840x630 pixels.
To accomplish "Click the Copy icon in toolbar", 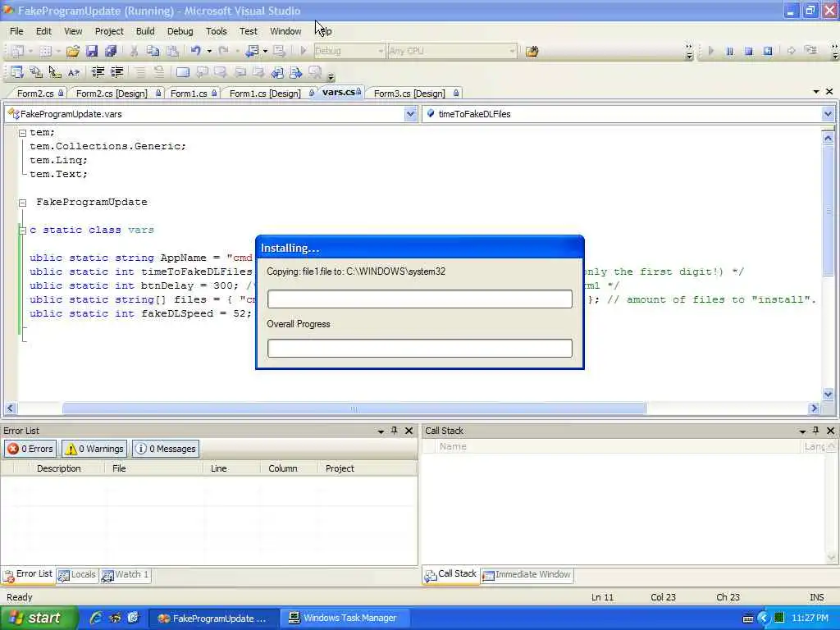I will pyautogui.click(x=153, y=51).
